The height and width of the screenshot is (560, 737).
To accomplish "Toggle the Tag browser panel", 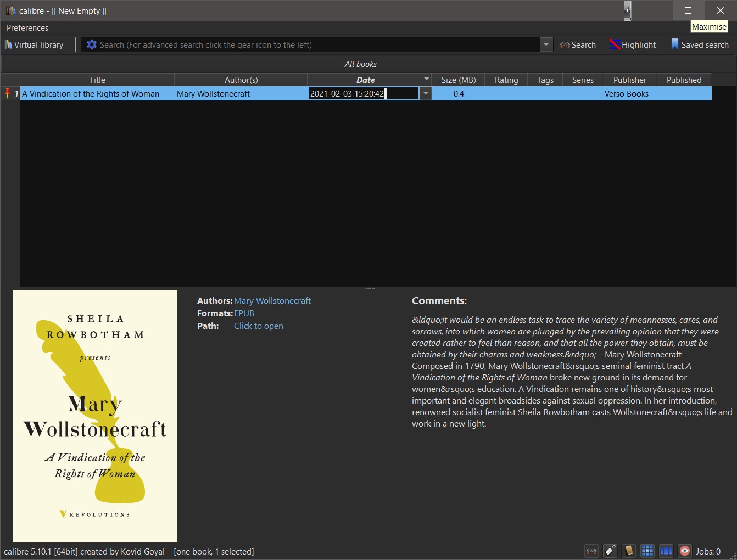I will pos(610,551).
